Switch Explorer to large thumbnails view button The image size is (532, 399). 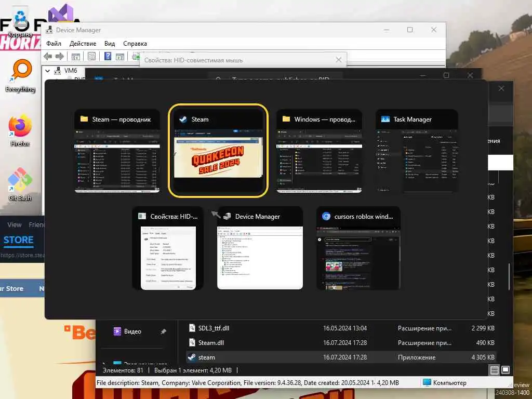[506, 370]
